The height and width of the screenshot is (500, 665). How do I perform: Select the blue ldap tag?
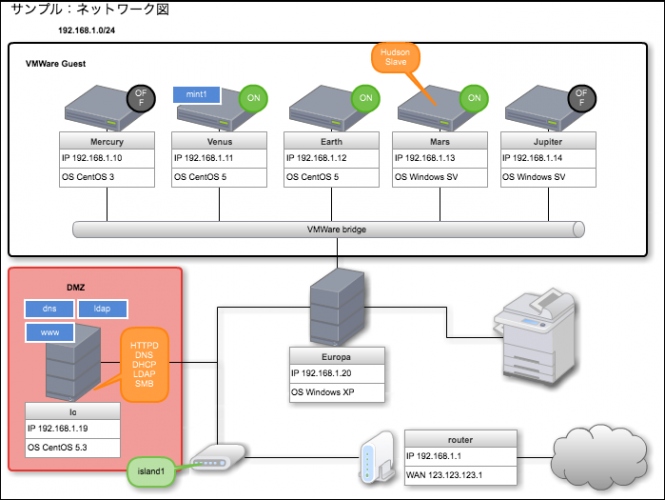pos(102,309)
